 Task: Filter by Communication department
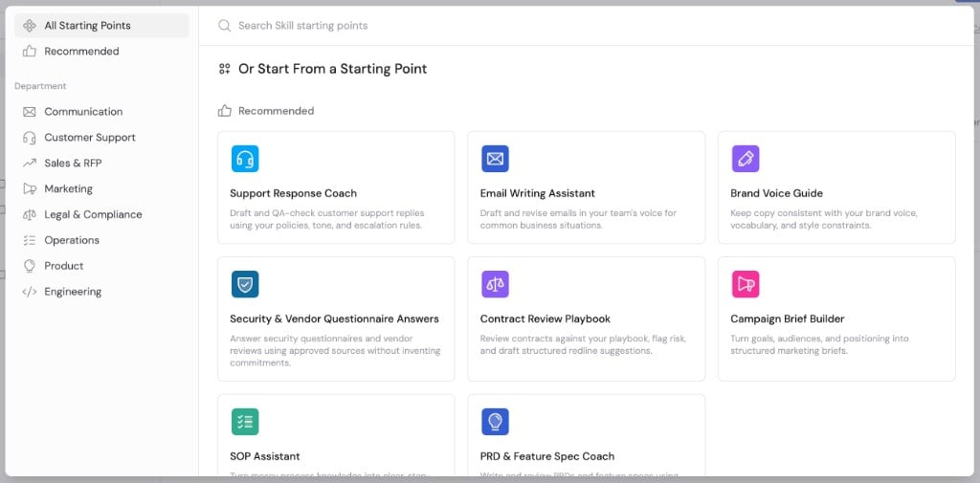click(101, 112)
